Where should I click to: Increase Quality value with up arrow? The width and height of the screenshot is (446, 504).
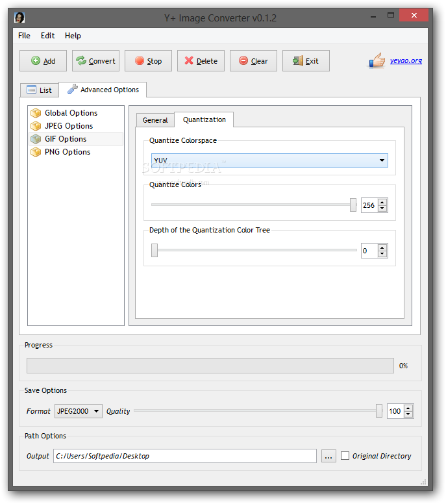click(x=408, y=408)
